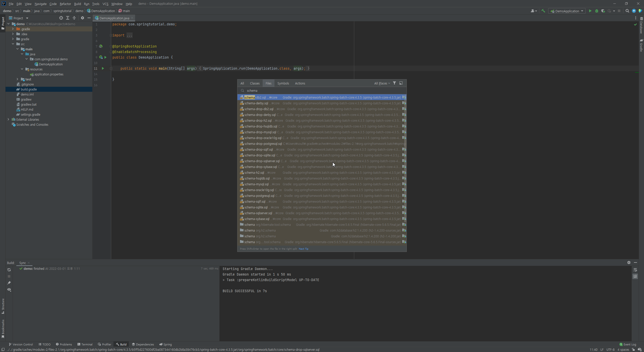This screenshot has height=352, width=644.
Task: Click the filter icon in search popup
Action: pyautogui.click(x=394, y=83)
